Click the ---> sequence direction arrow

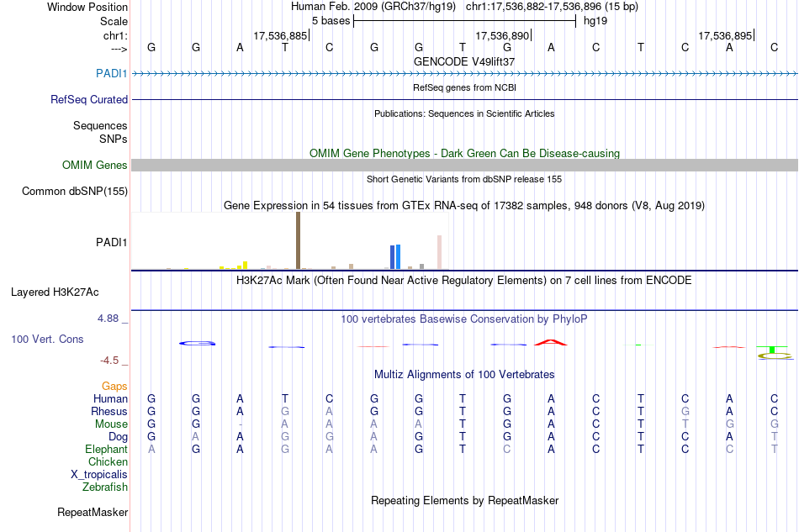[119, 49]
